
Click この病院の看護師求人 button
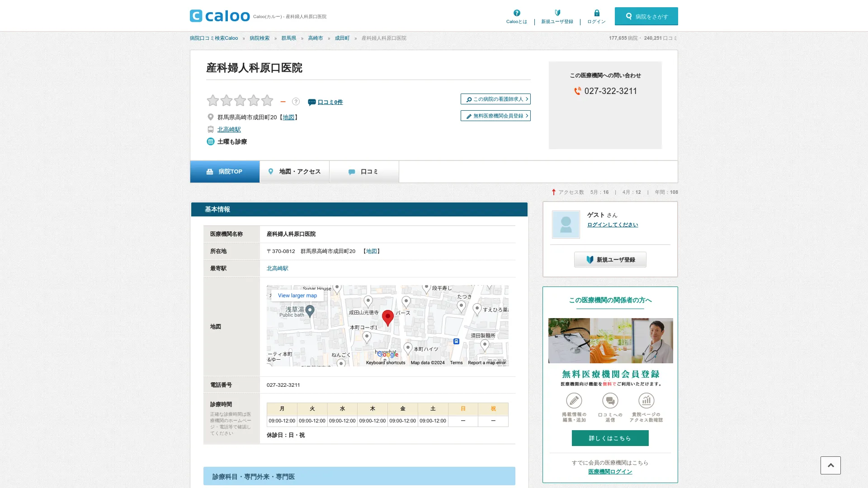(495, 99)
